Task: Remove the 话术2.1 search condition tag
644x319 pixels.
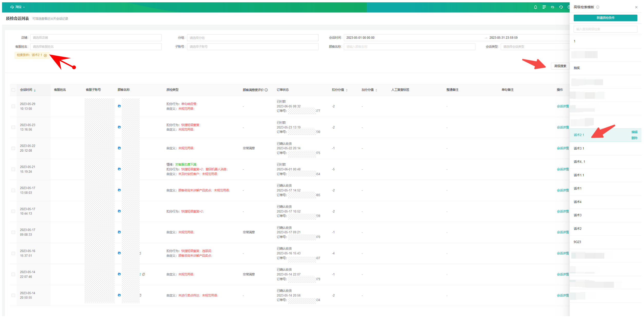Action: click(45, 55)
